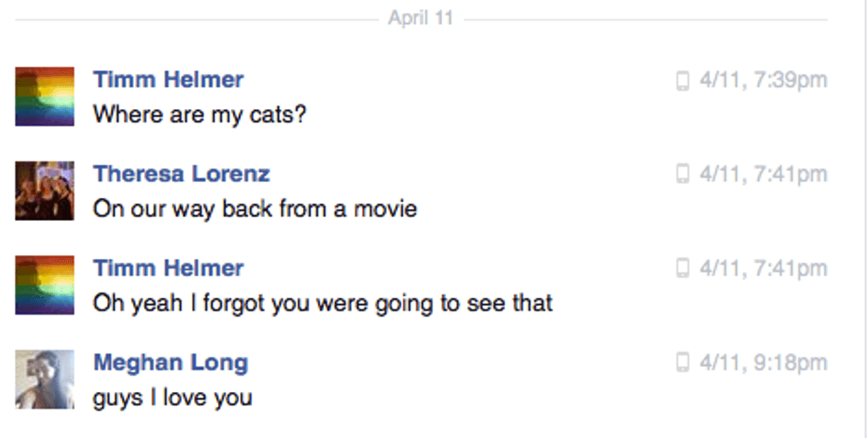Click Theresa Lorenz's profile photo thumbnail
Image resolution: width=868 pixels, height=438 pixels.
pos(44,191)
